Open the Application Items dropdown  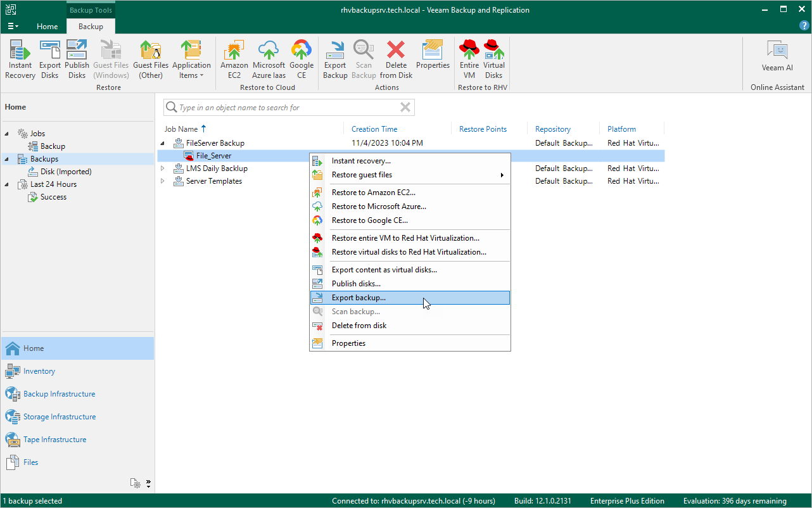coord(191,60)
